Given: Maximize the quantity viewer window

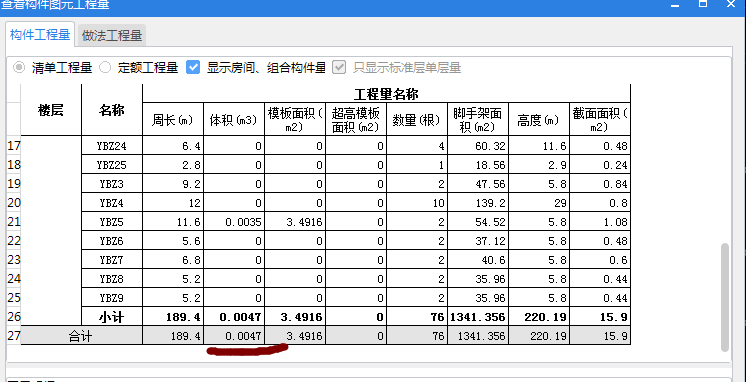Looking at the screenshot, I should (703, 4).
